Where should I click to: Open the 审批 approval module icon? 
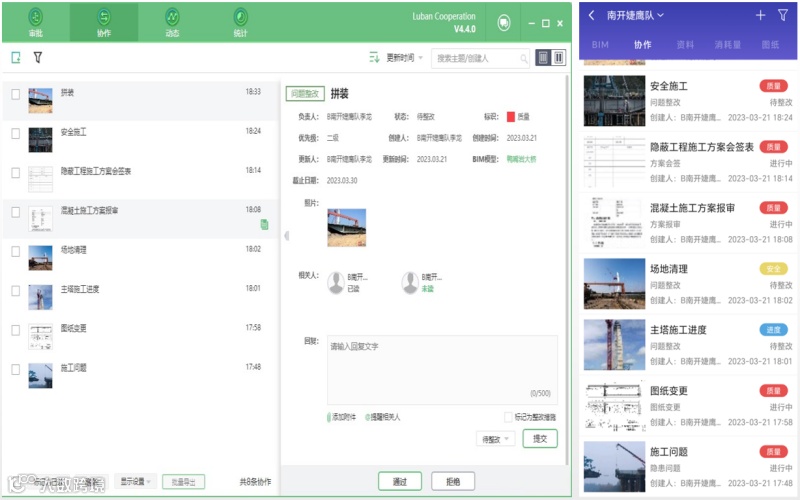point(35,17)
